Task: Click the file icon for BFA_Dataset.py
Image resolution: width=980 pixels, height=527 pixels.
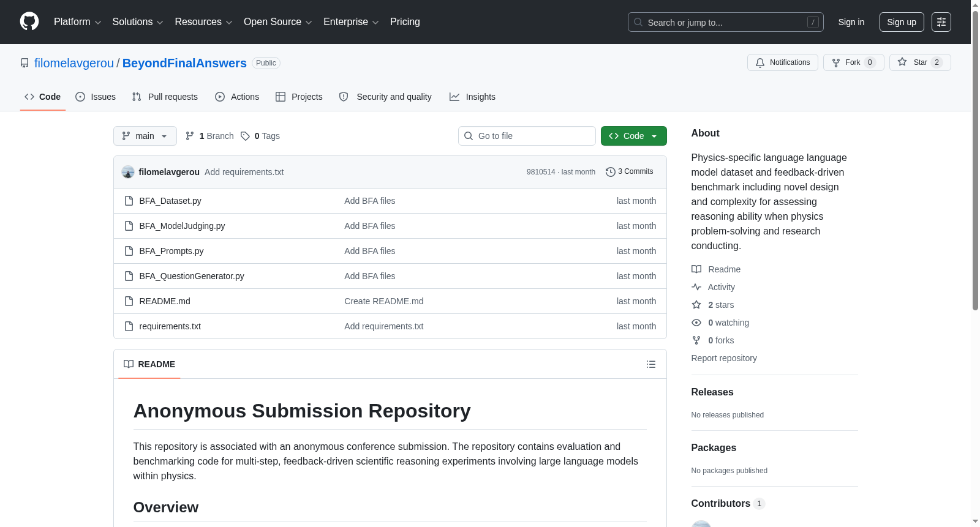Action: click(129, 201)
